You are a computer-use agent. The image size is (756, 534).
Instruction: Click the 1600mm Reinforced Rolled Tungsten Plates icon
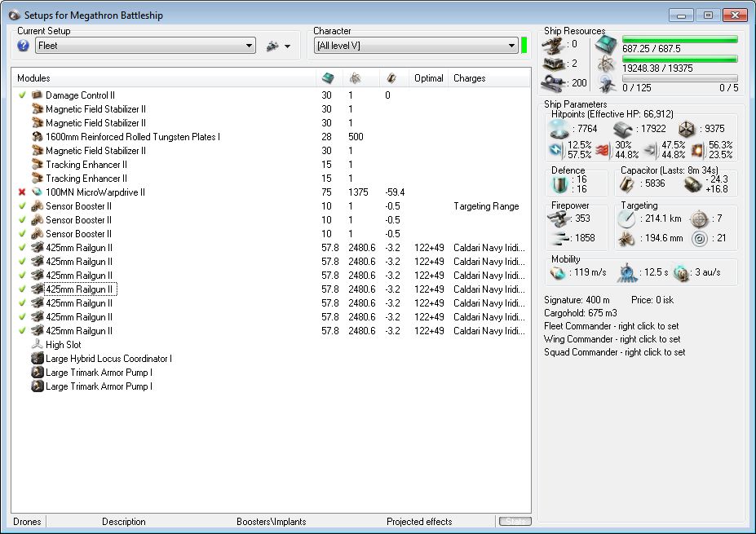pyautogui.click(x=37, y=137)
